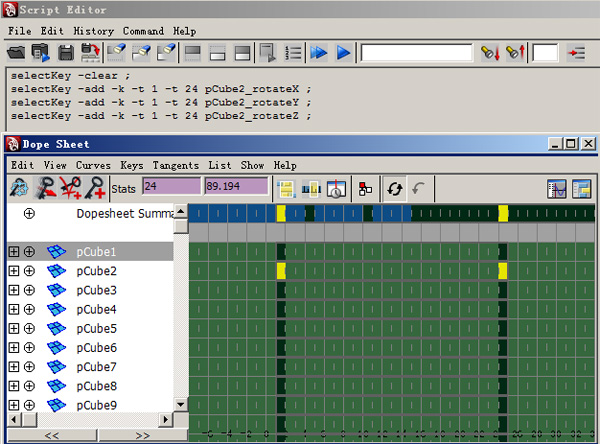Click the outliner horizontal scroll right arrow

165,420
